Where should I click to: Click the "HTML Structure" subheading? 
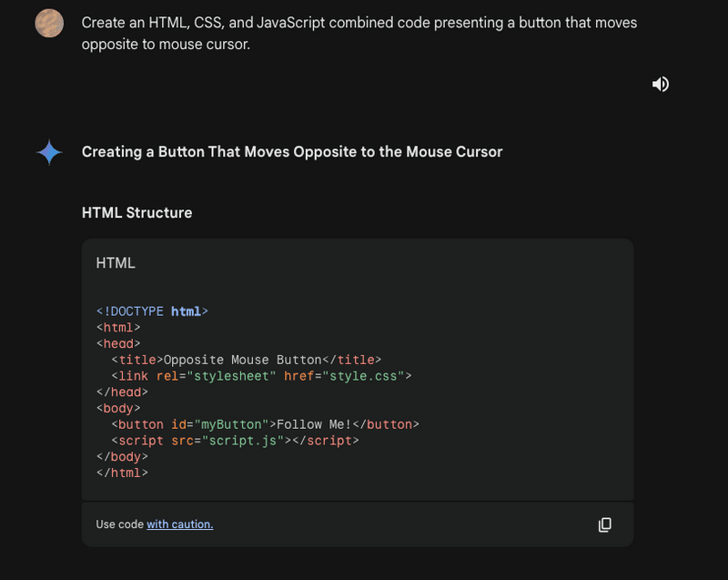pyautogui.click(x=136, y=213)
